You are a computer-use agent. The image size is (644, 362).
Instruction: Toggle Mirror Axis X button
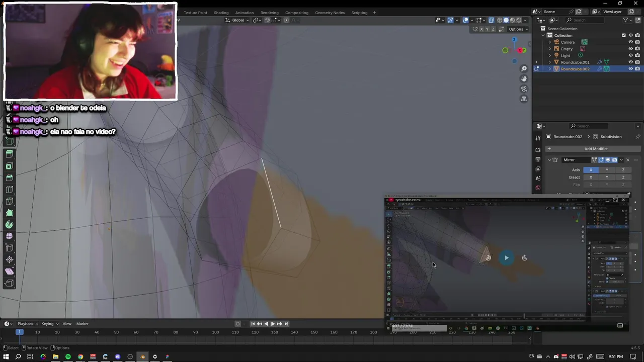[591, 170]
